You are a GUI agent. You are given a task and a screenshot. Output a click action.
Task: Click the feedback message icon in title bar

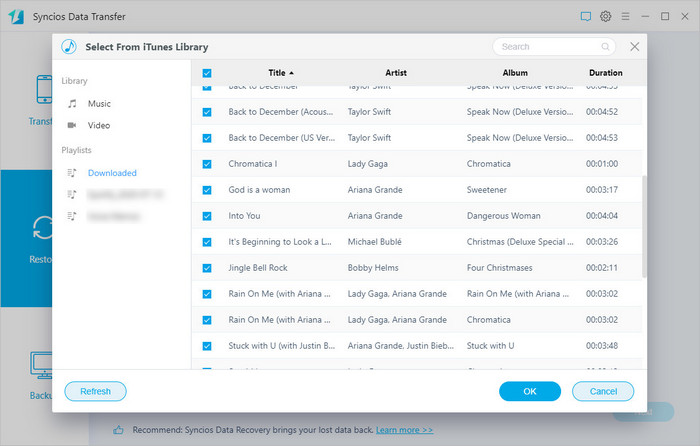(586, 17)
